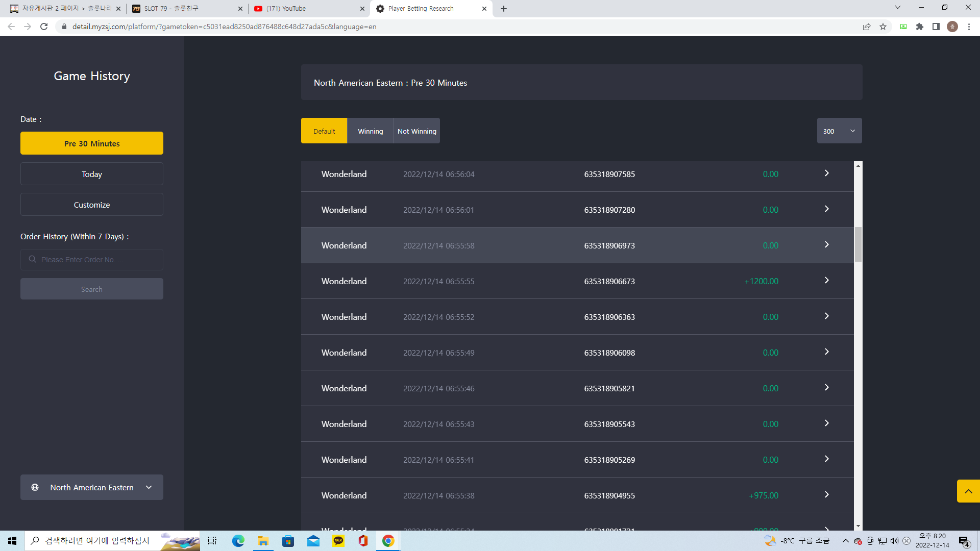Screen dimensions: 980x551
Task: Expand details for order 635318906673
Action: pos(827,281)
